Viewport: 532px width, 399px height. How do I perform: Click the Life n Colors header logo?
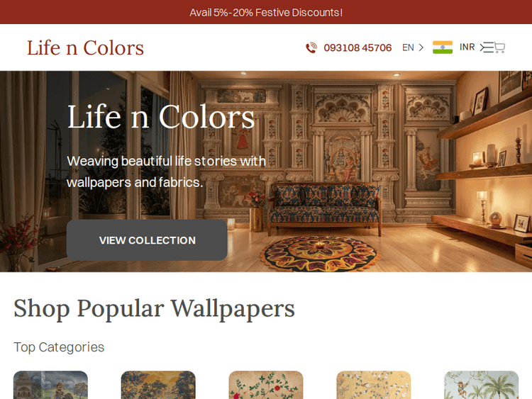click(86, 47)
